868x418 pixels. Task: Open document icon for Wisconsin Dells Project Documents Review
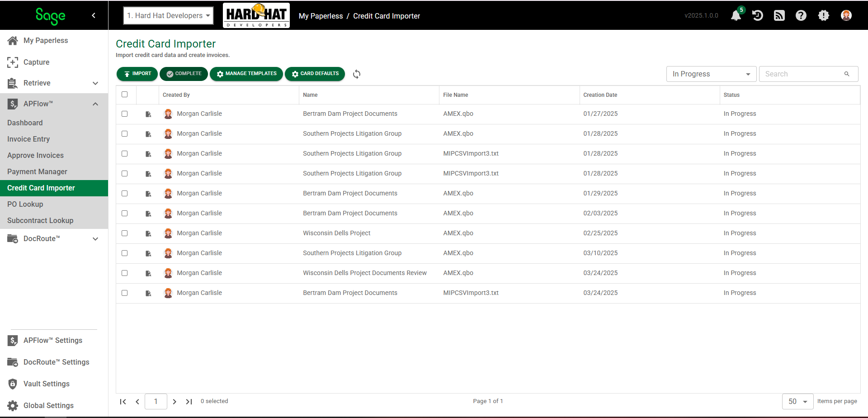148,274
